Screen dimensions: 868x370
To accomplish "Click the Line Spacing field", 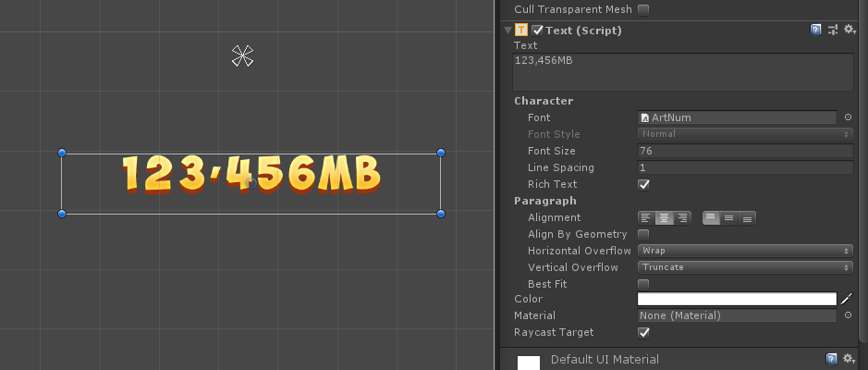I will click(745, 167).
